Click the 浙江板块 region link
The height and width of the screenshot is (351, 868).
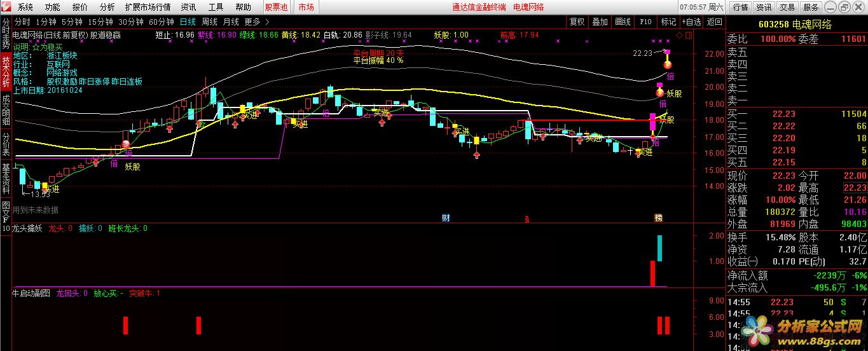click(62, 56)
